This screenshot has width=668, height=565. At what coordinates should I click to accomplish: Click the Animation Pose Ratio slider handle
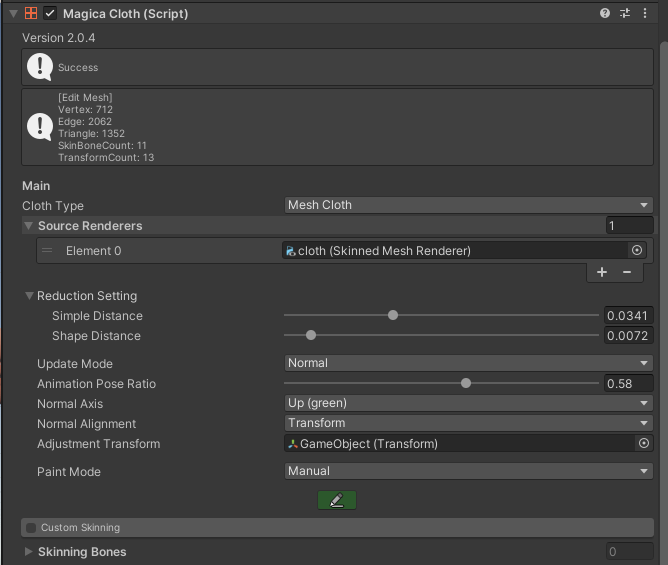[x=466, y=383]
